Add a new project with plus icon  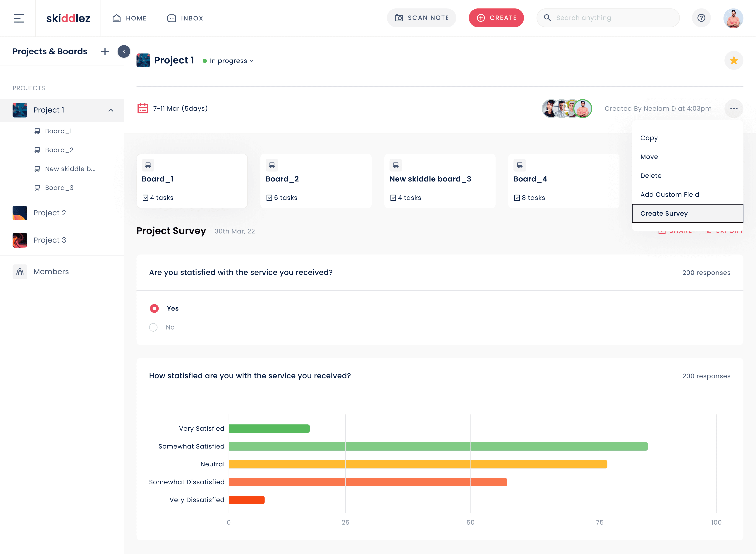[105, 51]
